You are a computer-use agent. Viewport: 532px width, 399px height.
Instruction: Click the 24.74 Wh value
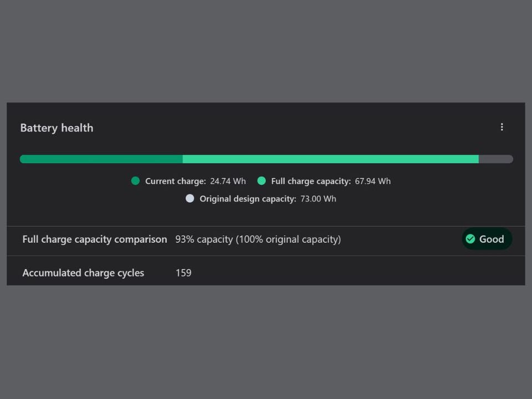228,181
